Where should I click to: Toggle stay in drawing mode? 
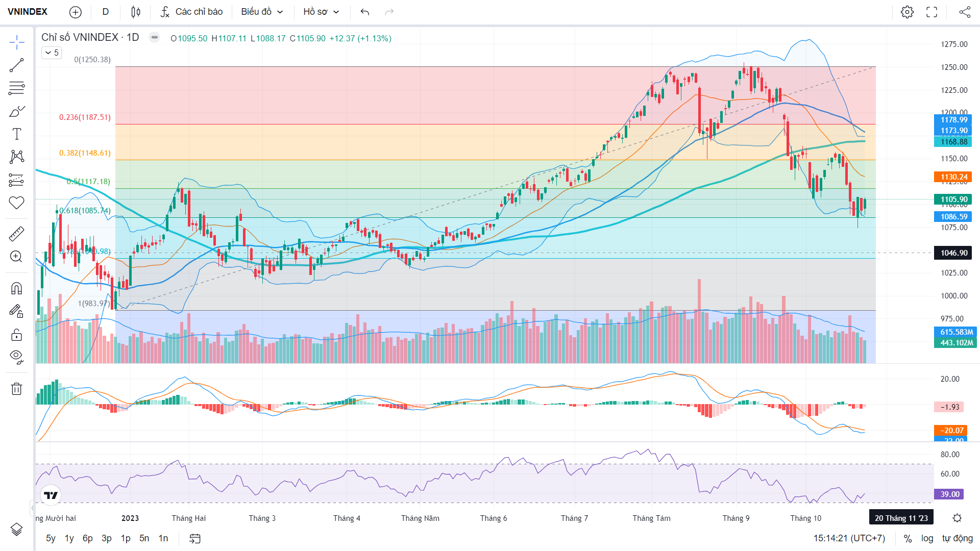coord(17,311)
